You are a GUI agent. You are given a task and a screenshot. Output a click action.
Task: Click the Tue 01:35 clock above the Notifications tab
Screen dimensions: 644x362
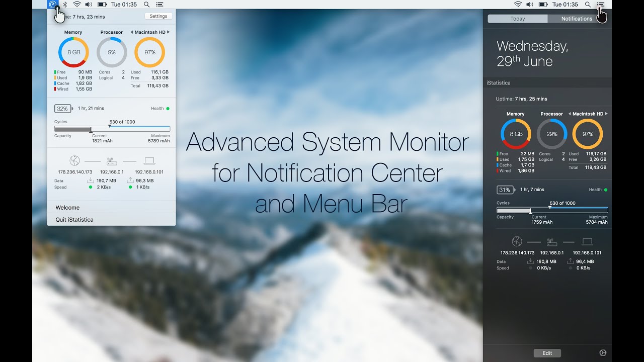click(565, 5)
